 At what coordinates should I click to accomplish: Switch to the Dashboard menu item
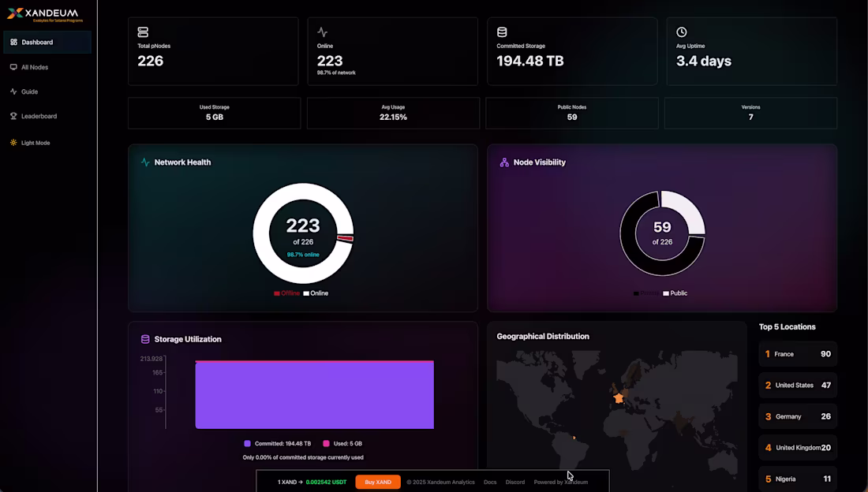pos(36,42)
